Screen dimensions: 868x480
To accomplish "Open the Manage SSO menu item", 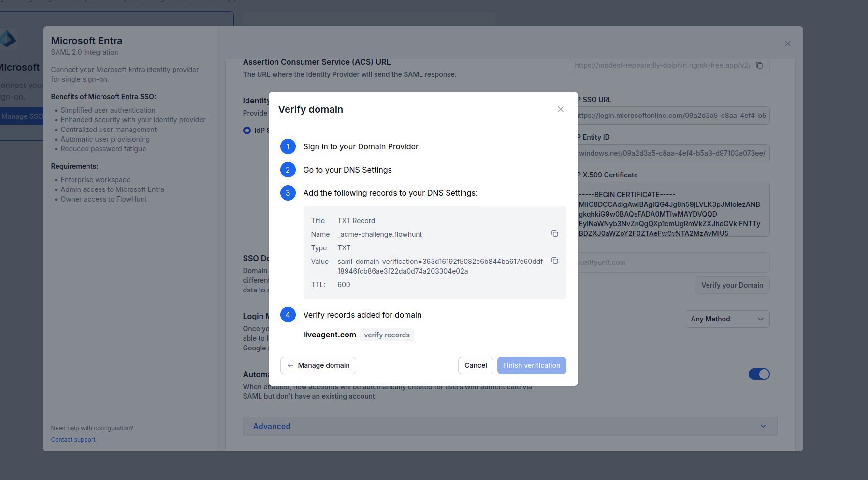I will [21, 116].
